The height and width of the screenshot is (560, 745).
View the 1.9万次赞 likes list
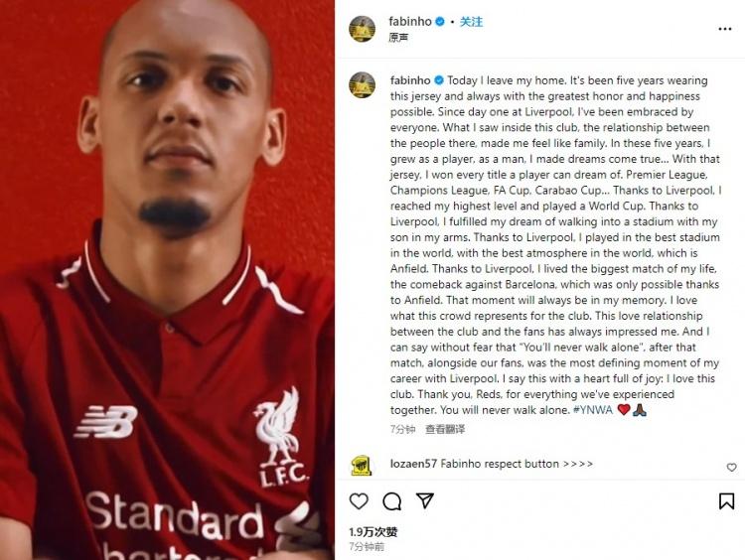tap(372, 532)
